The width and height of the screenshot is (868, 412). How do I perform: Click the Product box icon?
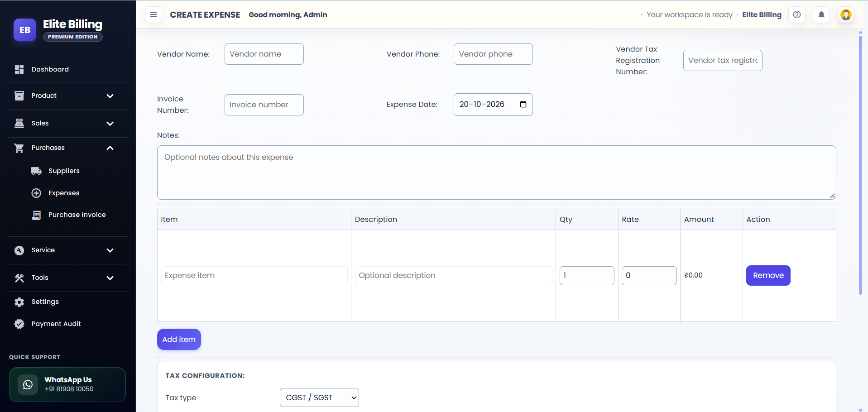pos(19,96)
